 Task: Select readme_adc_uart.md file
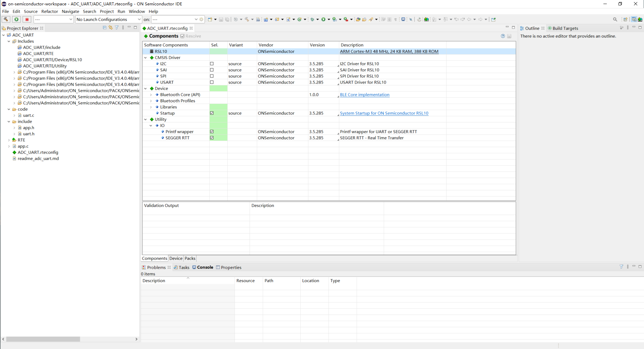[38, 159]
